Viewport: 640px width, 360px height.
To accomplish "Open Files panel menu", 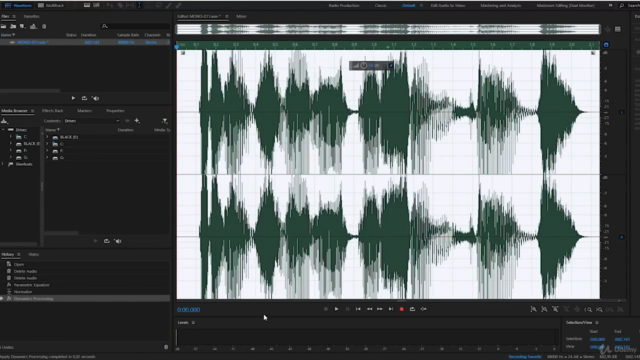I will tap(13, 16).
